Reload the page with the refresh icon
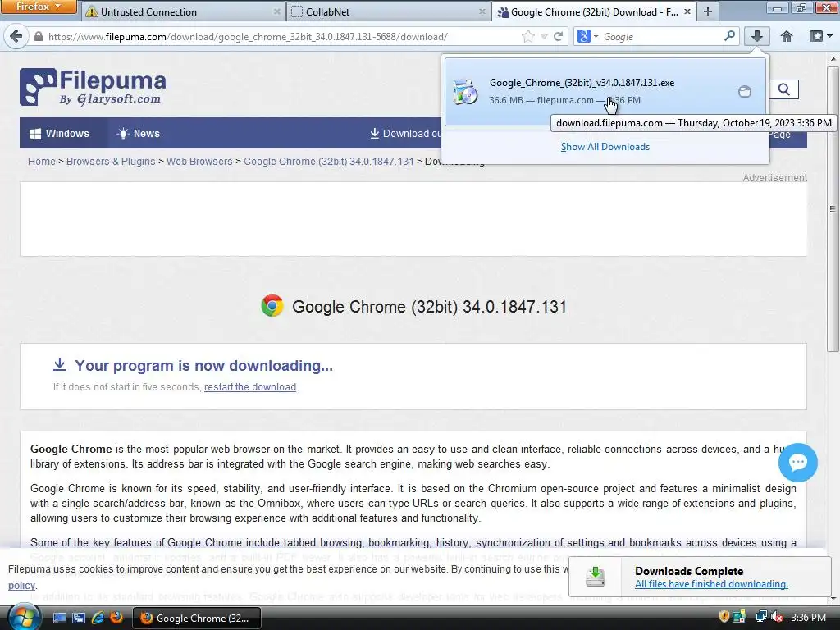 click(558, 36)
